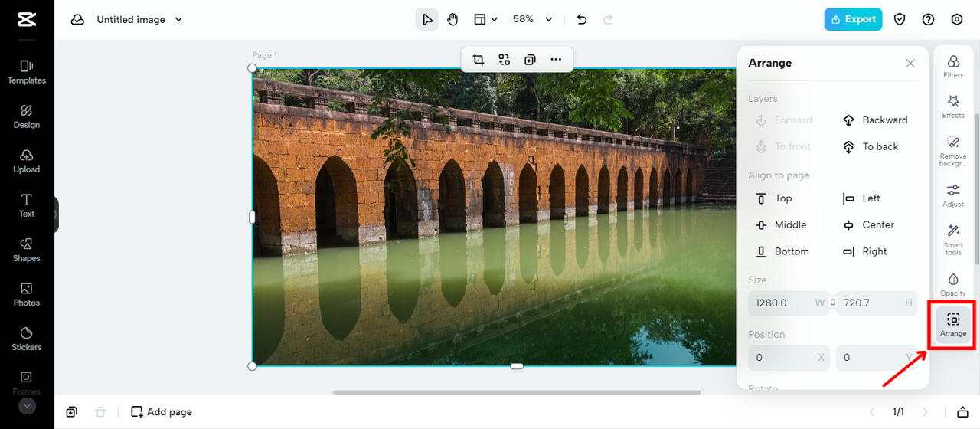
Task: Click Add page button
Action: (162, 412)
